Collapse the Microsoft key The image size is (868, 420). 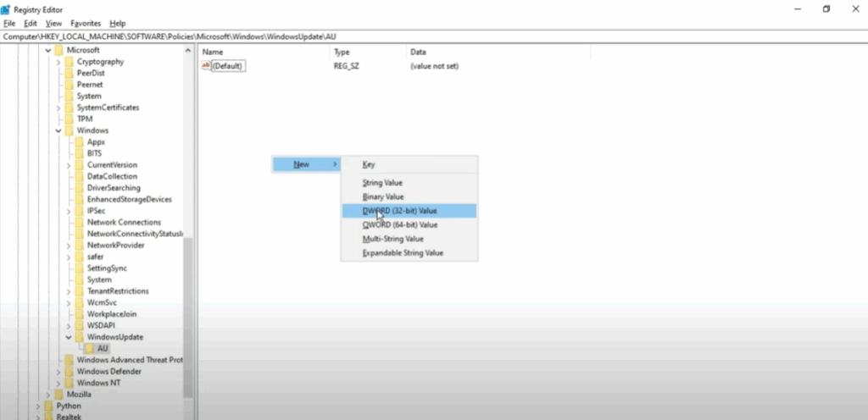(x=48, y=50)
